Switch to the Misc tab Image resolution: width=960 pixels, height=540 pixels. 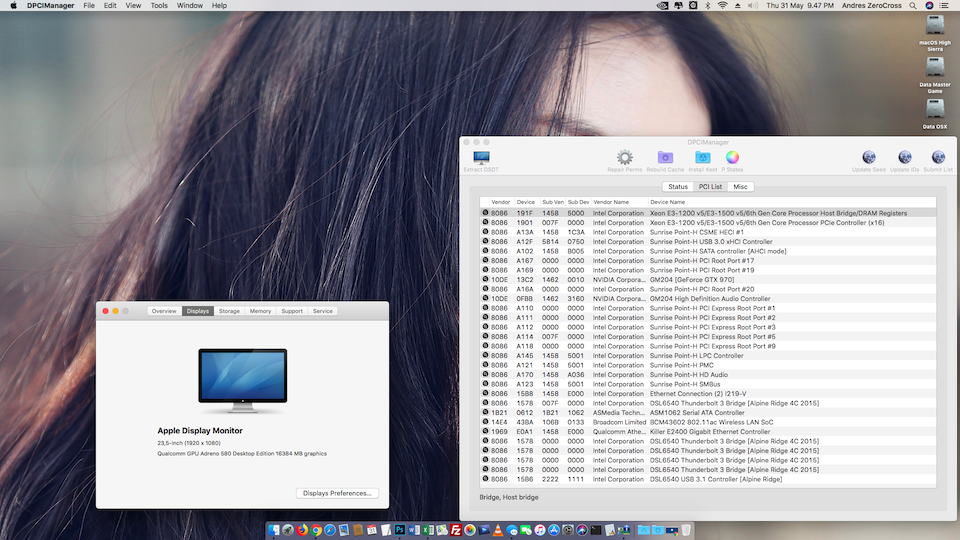[740, 187]
